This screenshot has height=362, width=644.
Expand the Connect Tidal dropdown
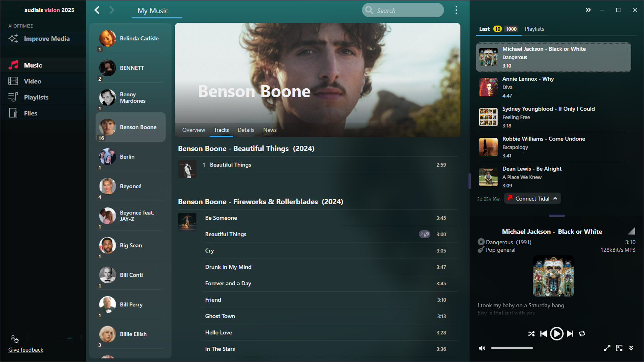[555, 199]
